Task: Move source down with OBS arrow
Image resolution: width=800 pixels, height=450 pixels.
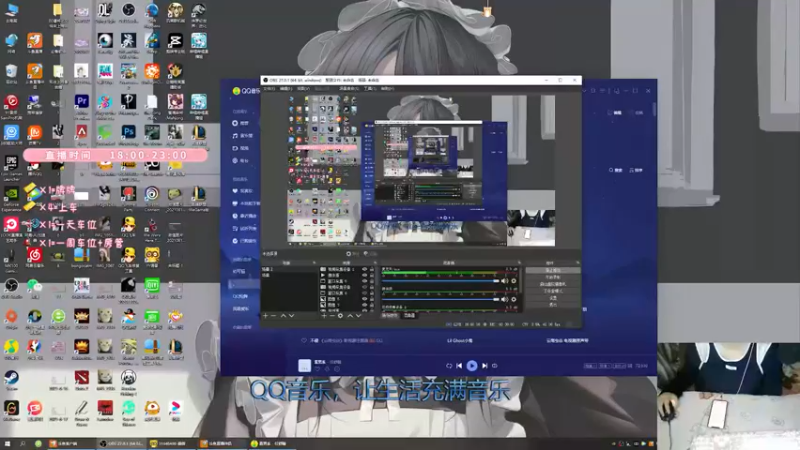Action: tap(358, 316)
